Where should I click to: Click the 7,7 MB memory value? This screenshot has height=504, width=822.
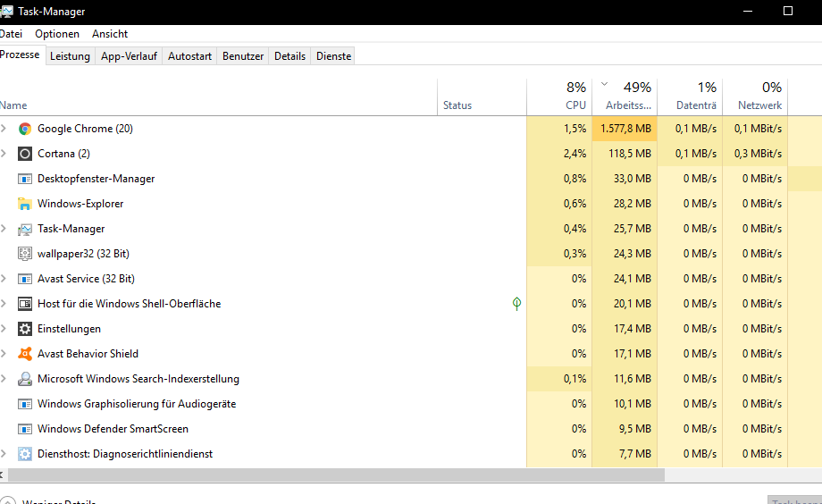(635, 454)
